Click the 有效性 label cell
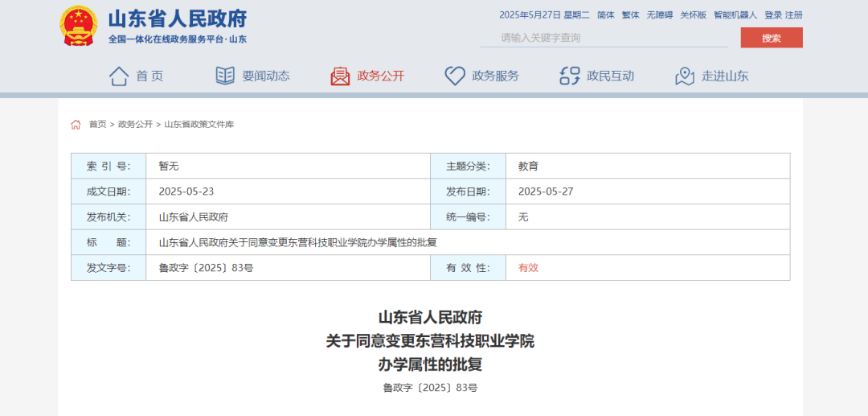 coord(469,268)
